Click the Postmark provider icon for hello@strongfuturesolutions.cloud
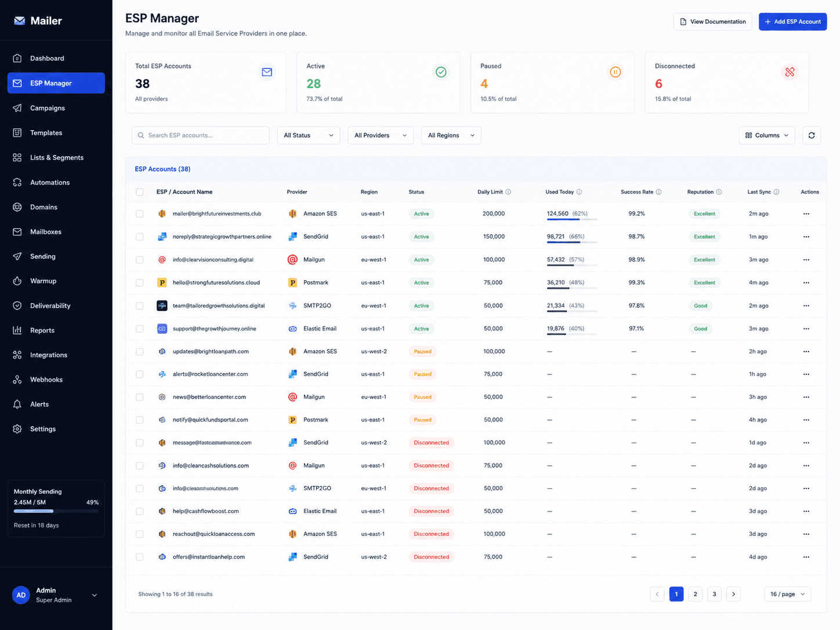The width and height of the screenshot is (840, 630). tap(293, 283)
